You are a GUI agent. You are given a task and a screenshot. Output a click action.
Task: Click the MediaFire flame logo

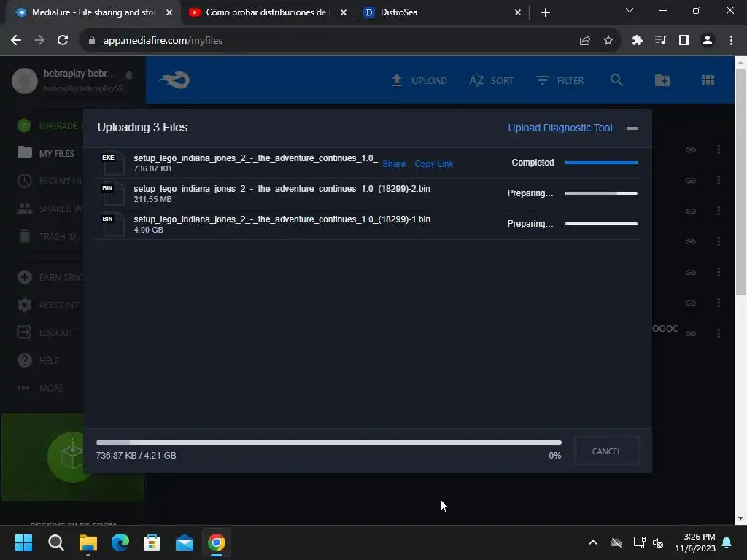pyautogui.click(x=174, y=80)
